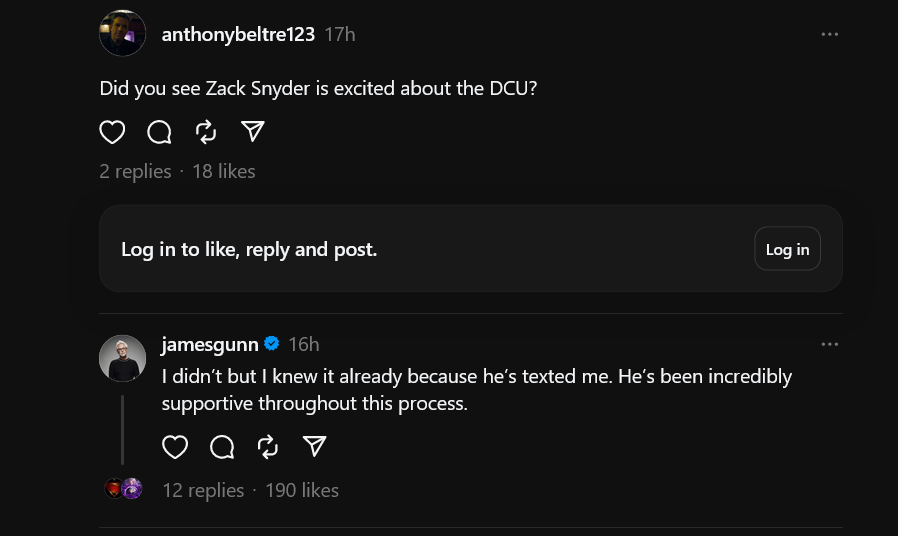Open comment box on jamesgunn's reply
This screenshot has height=537, width=901.
[x=222, y=446]
